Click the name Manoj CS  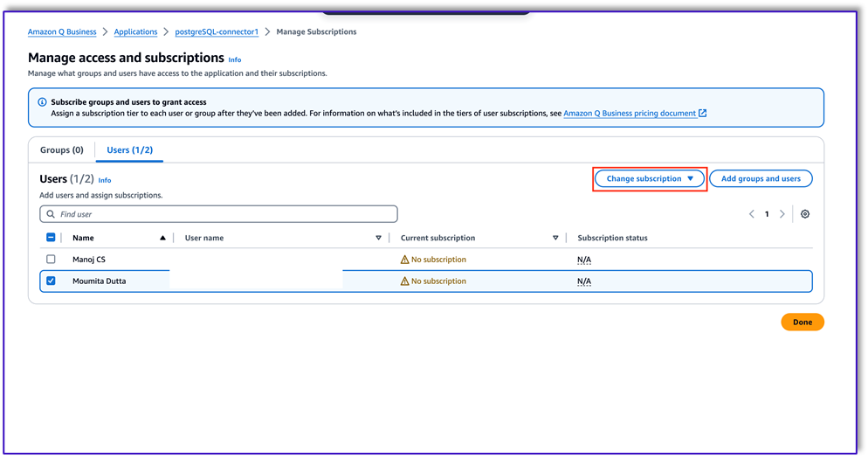click(x=88, y=260)
